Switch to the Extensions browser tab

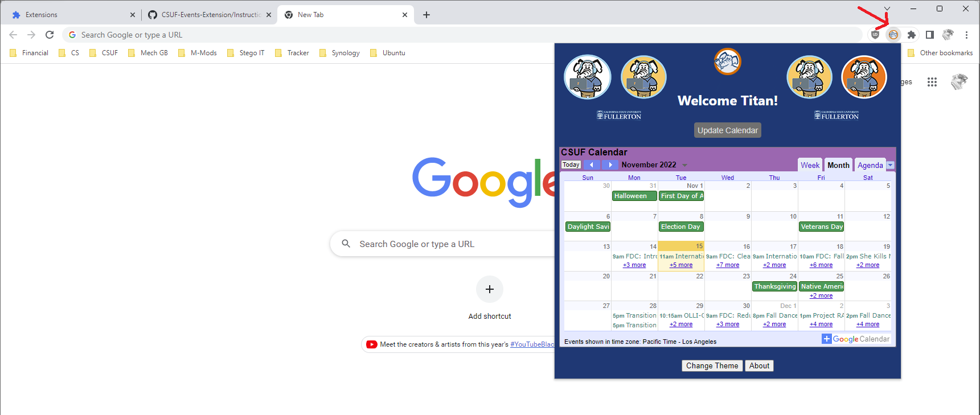tap(73, 15)
